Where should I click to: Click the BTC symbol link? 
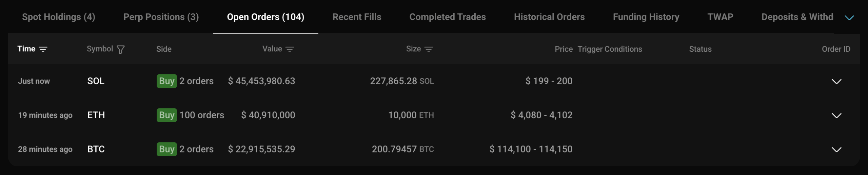(x=96, y=149)
